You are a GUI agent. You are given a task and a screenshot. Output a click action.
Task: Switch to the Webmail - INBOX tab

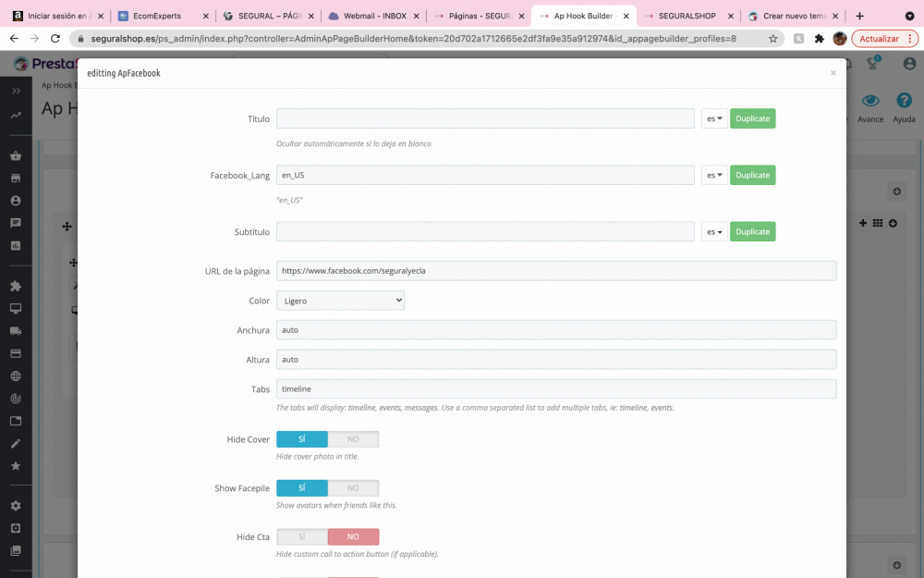click(x=374, y=16)
